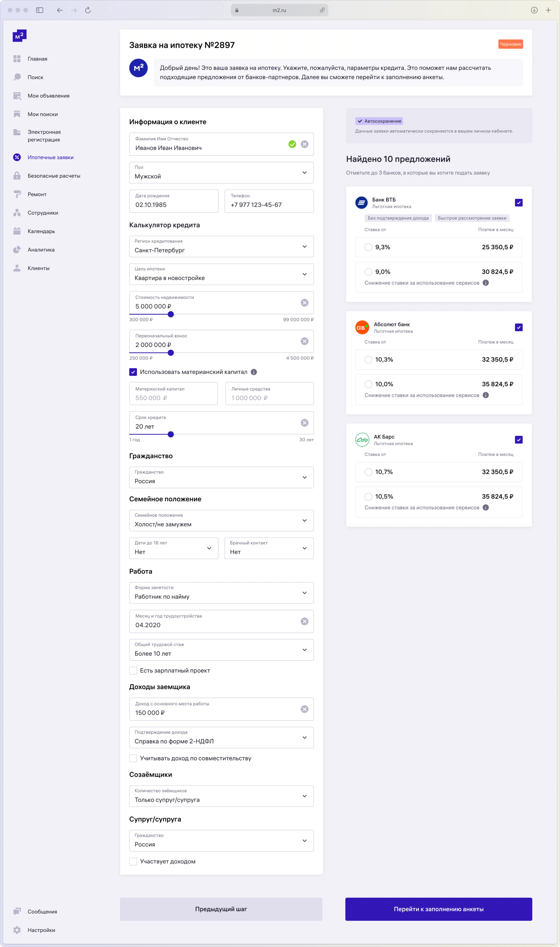Open the Семейное положение dropdown
Screen dimensions: 560x947
221,520
